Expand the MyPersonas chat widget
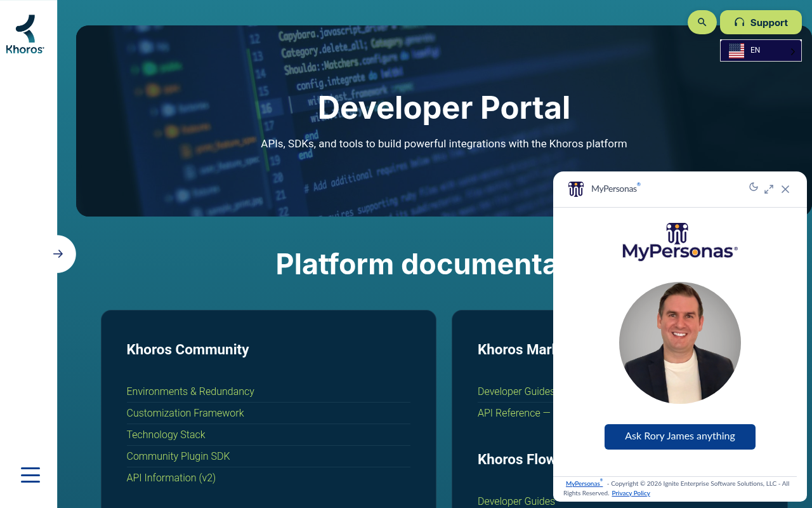812x508 pixels. tap(769, 189)
